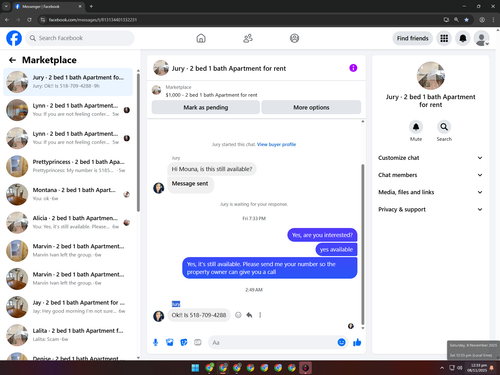Click the Home icon in top navigation

click(x=201, y=38)
